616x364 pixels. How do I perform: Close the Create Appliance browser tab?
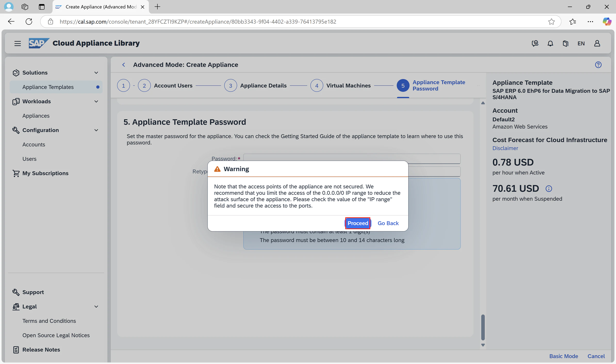[142, 7]
